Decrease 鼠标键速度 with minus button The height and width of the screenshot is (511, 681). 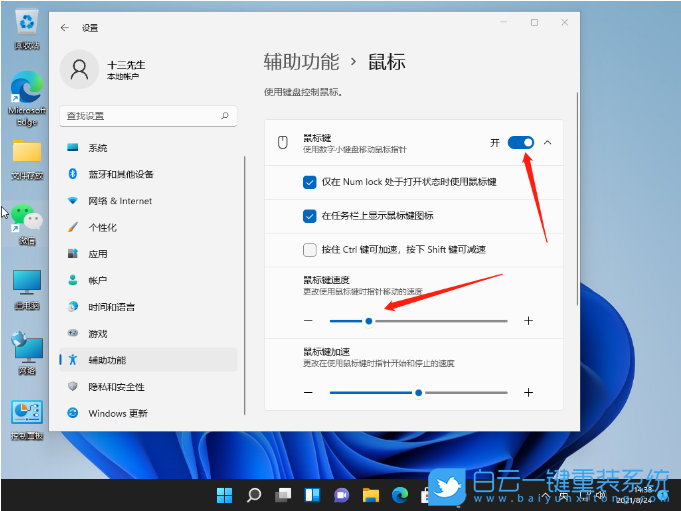point(308,321)
